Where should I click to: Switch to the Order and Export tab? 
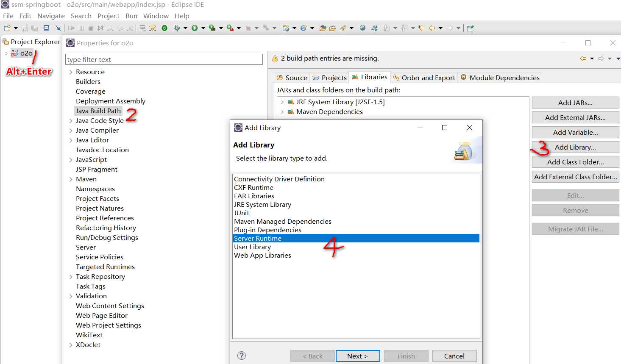pos(424,78)
